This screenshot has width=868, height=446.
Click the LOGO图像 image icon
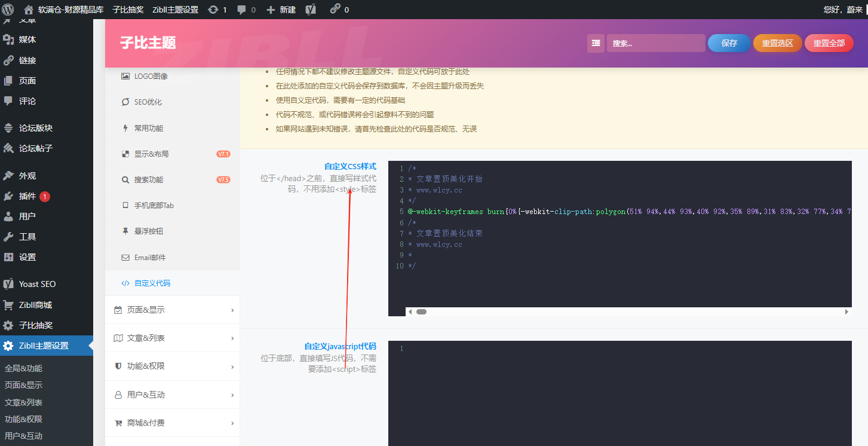coord(125,76)
